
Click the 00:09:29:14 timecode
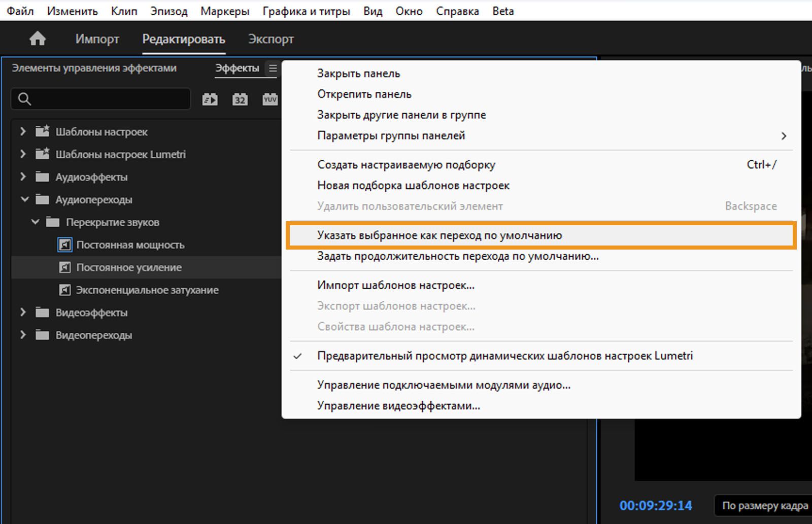[656, 506]
